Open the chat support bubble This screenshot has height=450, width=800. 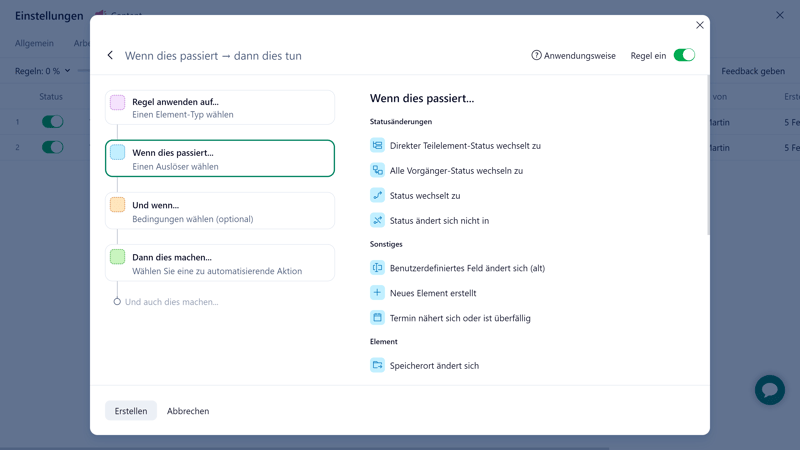click(x=769, y=390)
